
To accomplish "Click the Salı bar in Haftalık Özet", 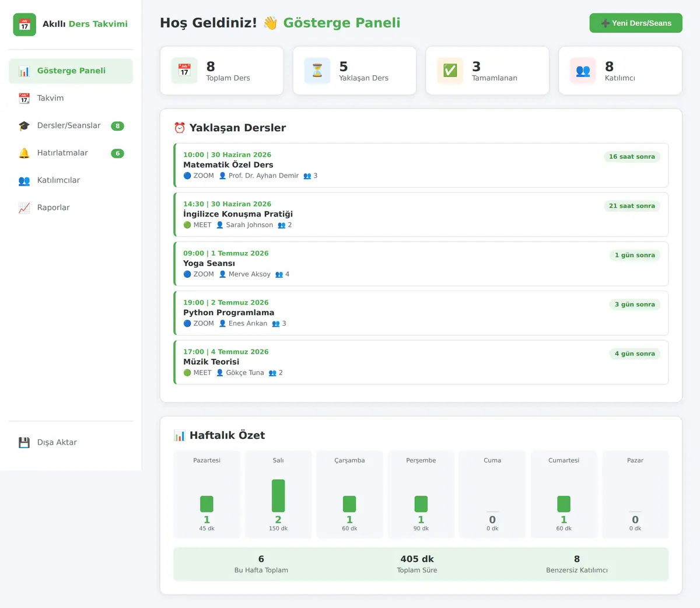I will [278, 496].
